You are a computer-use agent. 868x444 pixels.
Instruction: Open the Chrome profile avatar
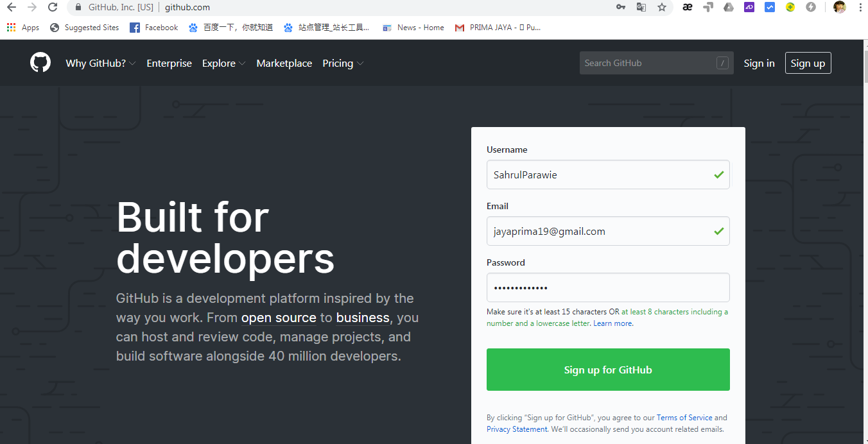[x=840, y=7]
